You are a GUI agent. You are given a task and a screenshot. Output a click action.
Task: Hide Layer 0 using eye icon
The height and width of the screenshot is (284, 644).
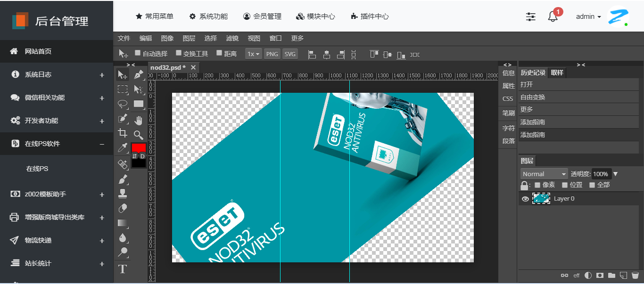point(525,199)
